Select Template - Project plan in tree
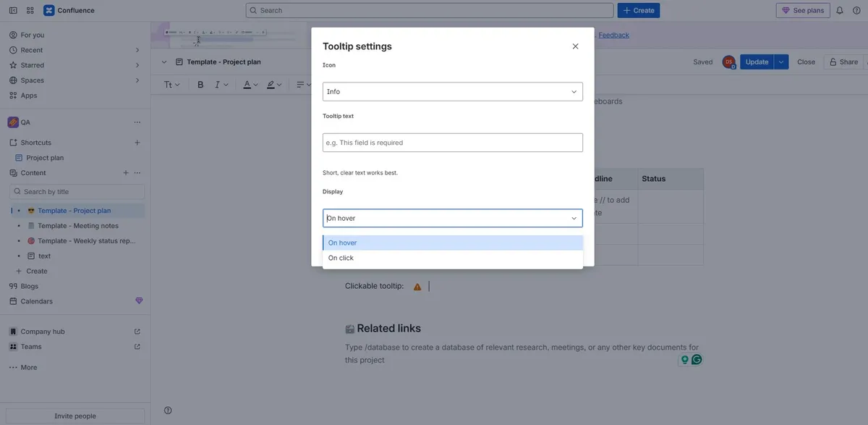This screenshot has height=425, width=868. pos(75,211)
